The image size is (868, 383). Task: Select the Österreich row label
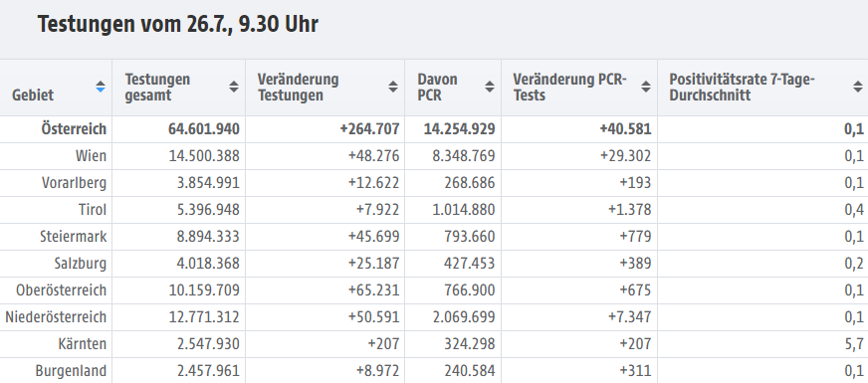(74, 129)
